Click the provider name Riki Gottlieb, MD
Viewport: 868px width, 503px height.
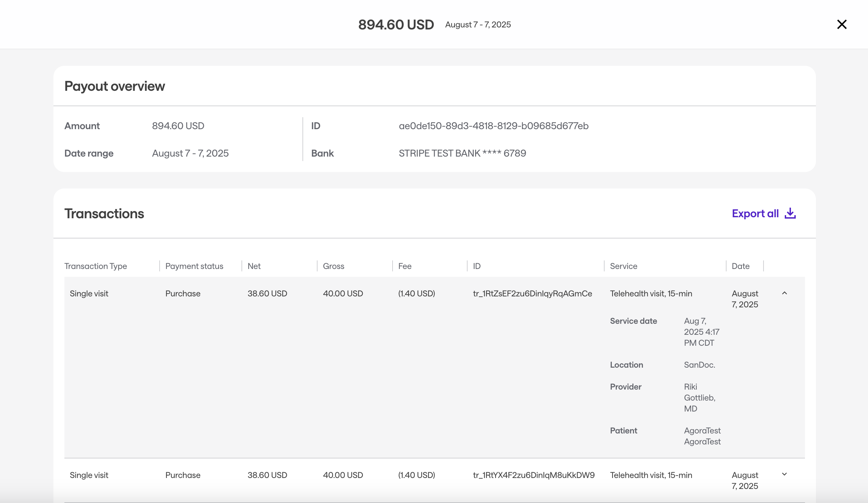point(699,397)
